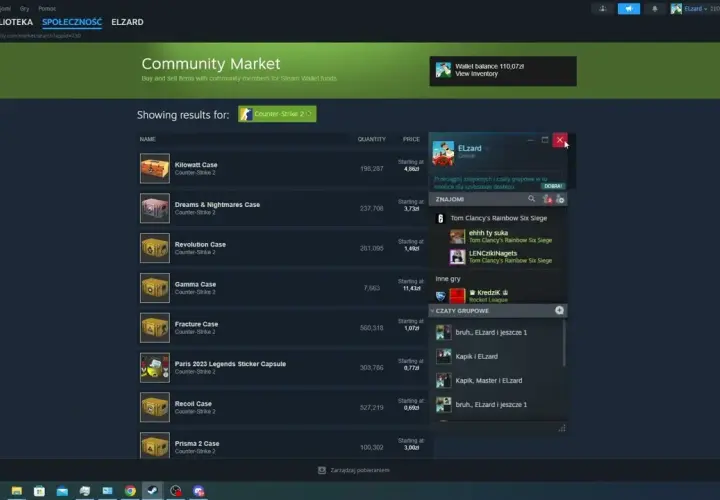Open chat with friend ehhh ty suka

[x=501, y=236]
